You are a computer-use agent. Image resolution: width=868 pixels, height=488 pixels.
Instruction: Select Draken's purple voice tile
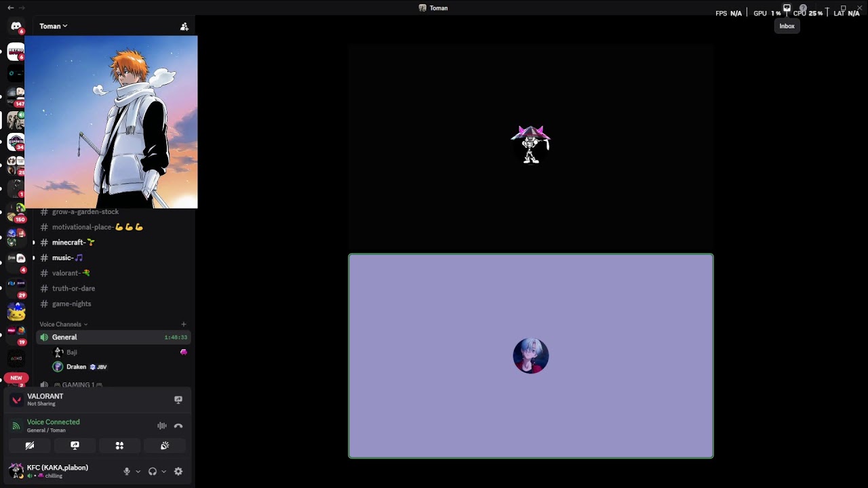[531, 356]
